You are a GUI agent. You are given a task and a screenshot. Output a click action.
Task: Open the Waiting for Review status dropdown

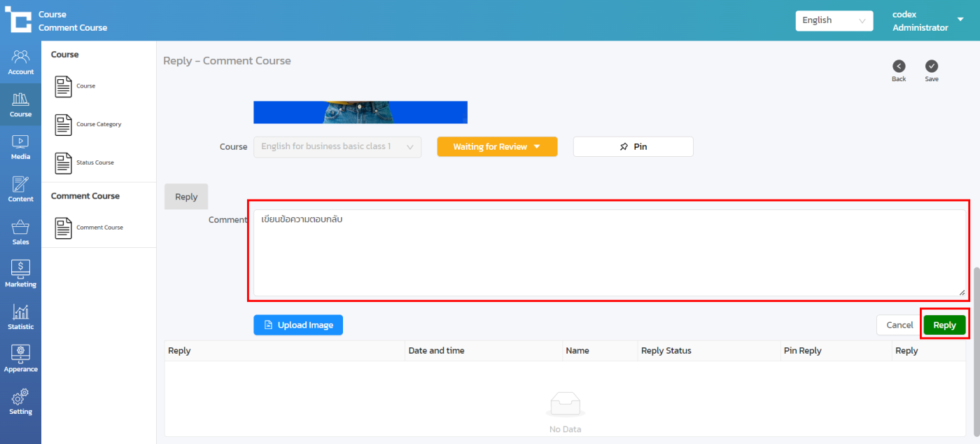497,147
